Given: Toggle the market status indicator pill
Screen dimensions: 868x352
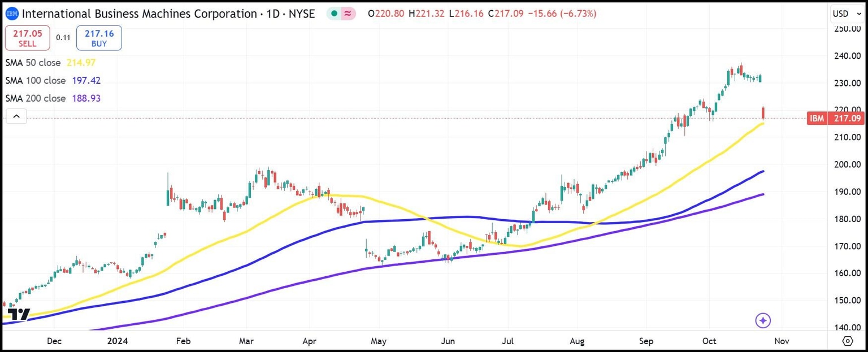Looking at the screenshot, I should [x=341, y=14].
